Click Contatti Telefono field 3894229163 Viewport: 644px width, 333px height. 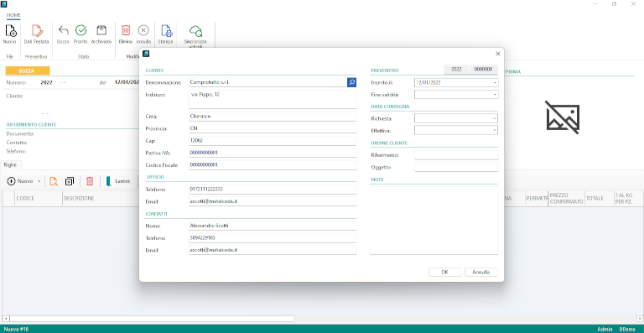tap(273, 238)
